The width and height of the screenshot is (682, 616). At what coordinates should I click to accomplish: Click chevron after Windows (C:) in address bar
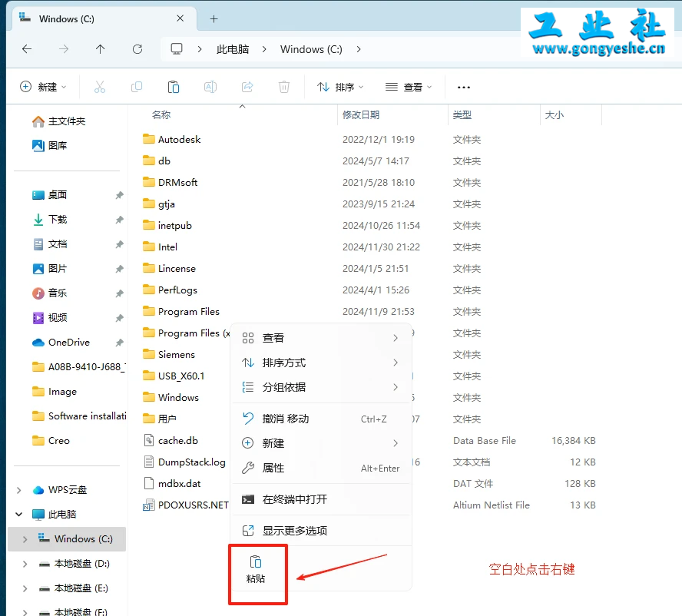click(359, 49)
